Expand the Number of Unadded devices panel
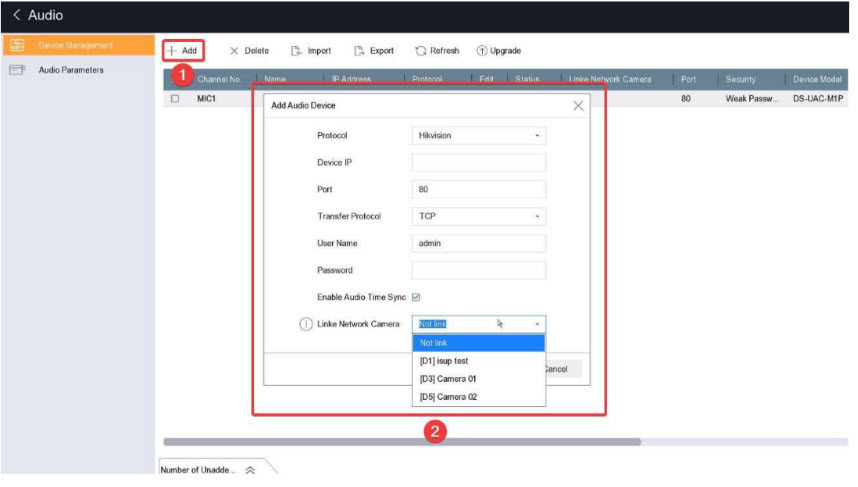Image resolution: width=858 pixels, height=487 pixels. pyautogui.click(x=249, y=470)
